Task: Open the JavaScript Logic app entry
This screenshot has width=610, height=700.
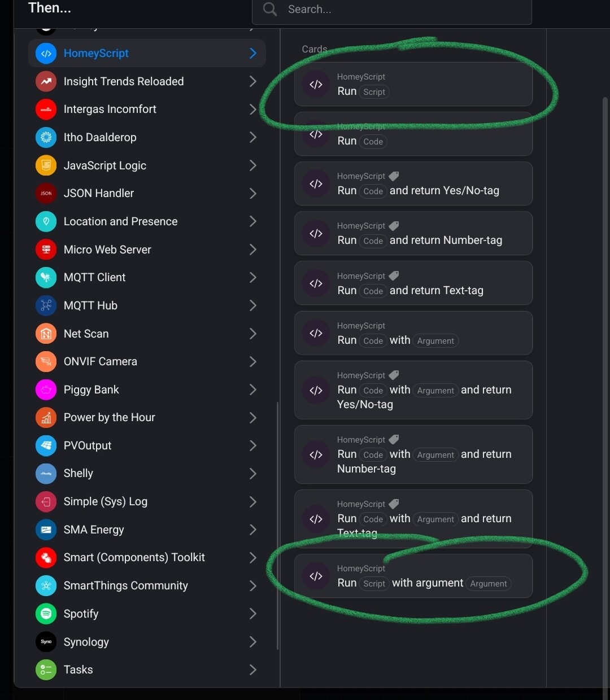Action: tap(105, 165)
